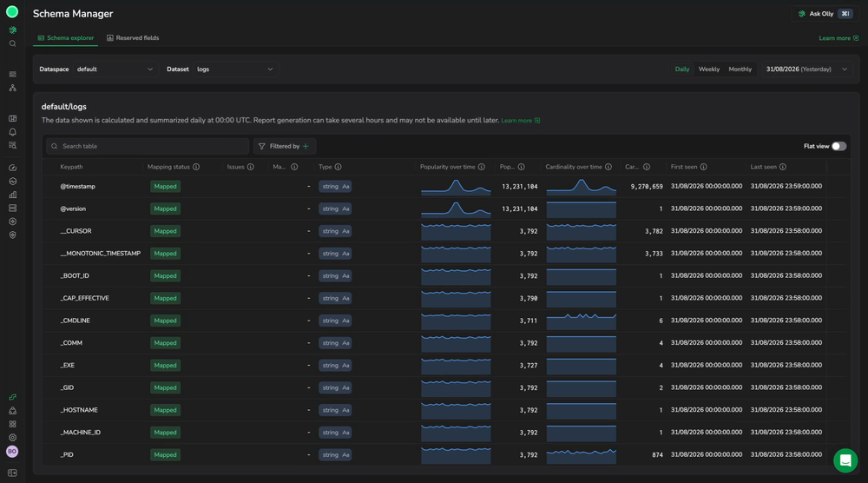Click the Popularity over time info icon
The image size is (868, 483).
pos(481,167)
